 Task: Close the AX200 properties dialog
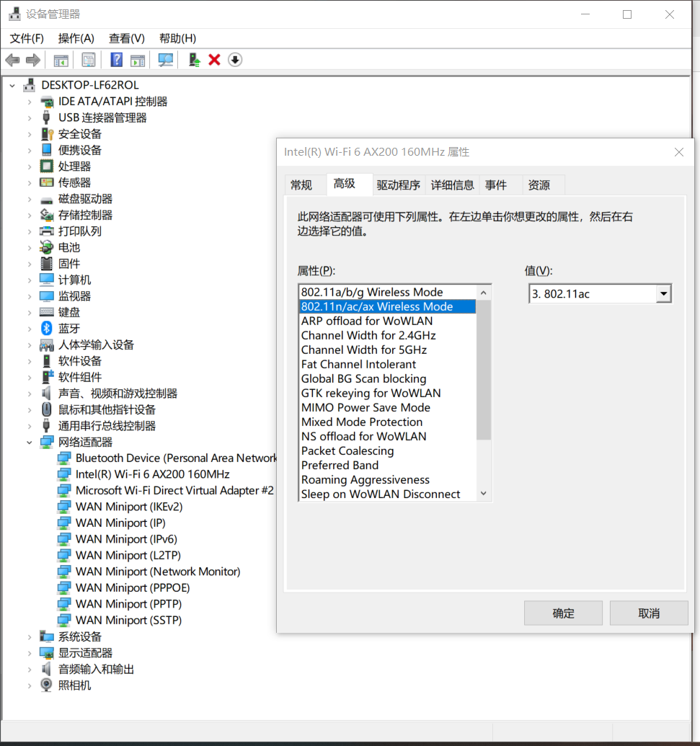click(679, 152)
